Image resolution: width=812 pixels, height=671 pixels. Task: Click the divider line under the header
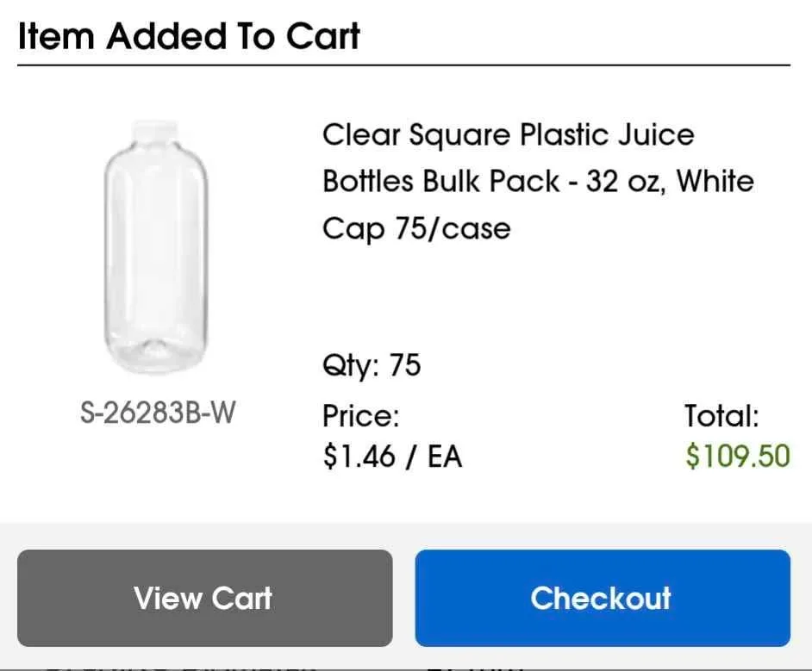tap(406, 65)
